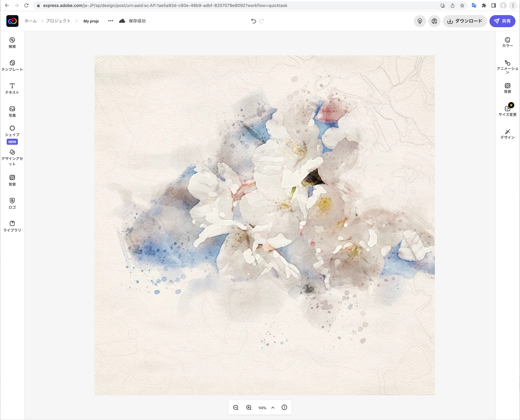Image resolution: width=520 pixels, height=420 pixels.
Task: Open the デザイン magic wand panel
Action: [x=507, y=134]
